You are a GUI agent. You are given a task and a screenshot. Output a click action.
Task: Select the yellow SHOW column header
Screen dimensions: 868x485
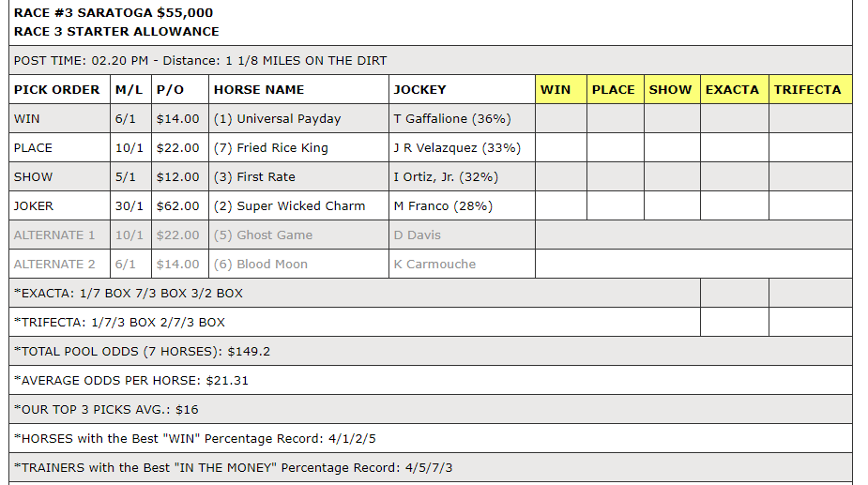click(x=670, y=90)
